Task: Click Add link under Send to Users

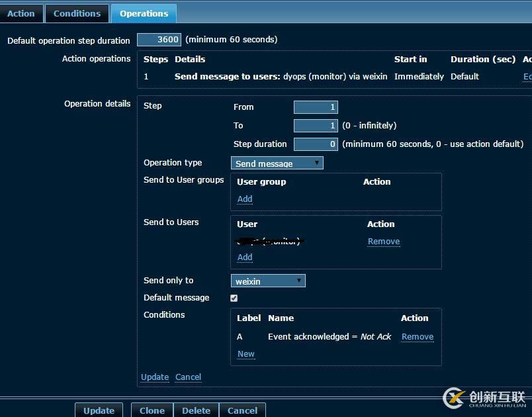Action: click(x=245, y=257)
